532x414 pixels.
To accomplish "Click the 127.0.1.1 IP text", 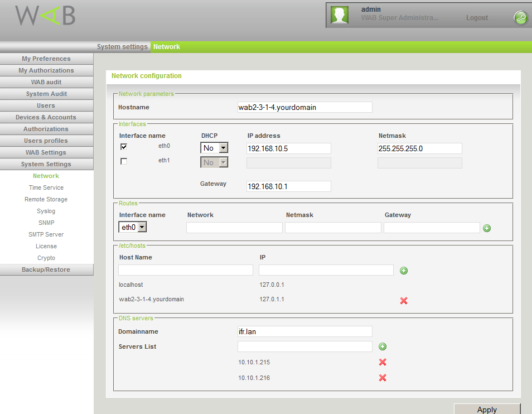I will click(272, 299).
